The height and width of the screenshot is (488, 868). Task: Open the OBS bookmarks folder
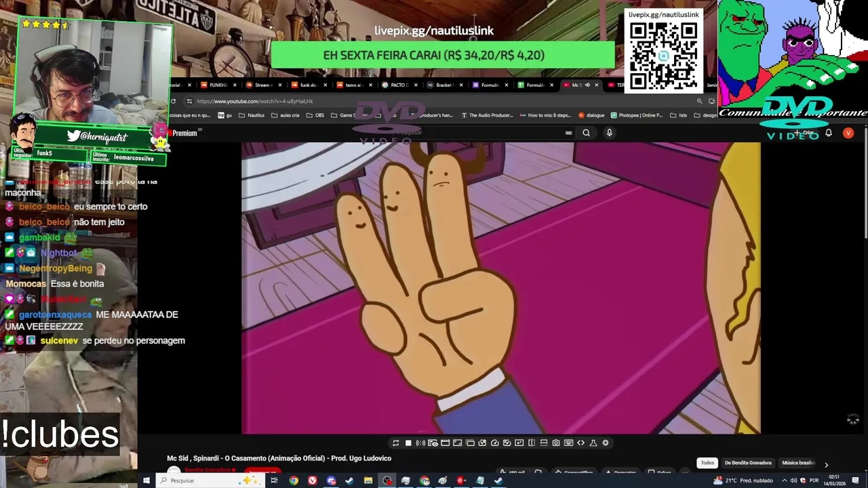pos(315,115)
